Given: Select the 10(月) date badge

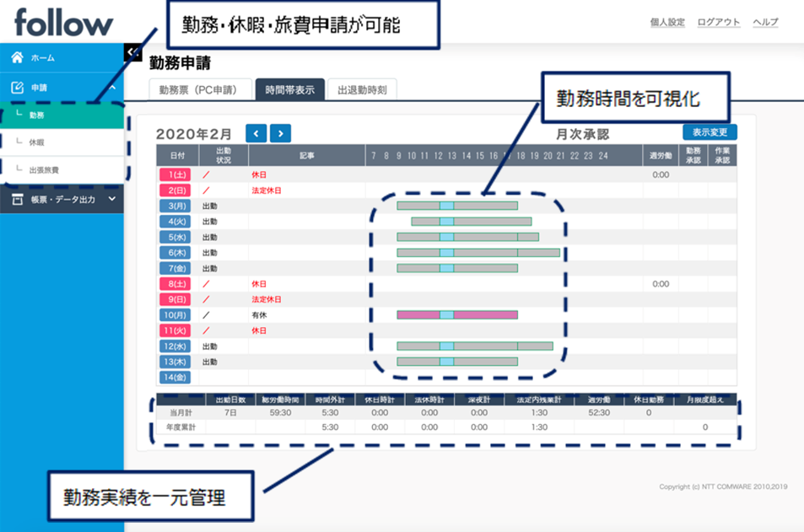Looking at the screenshot, I should coord(175,315).
